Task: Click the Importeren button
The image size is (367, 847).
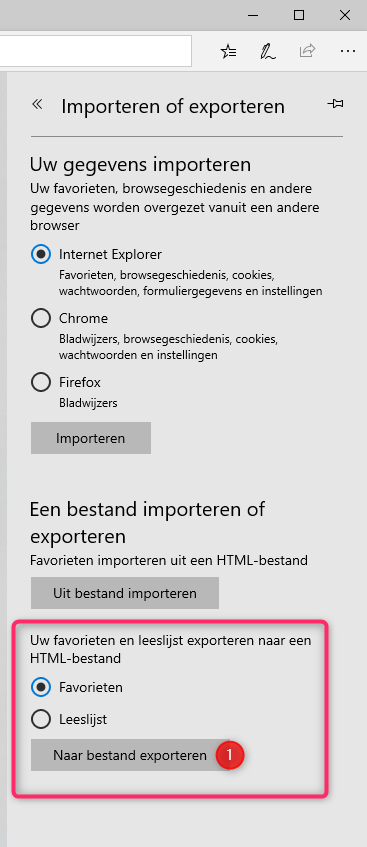Action: point(91,438)
